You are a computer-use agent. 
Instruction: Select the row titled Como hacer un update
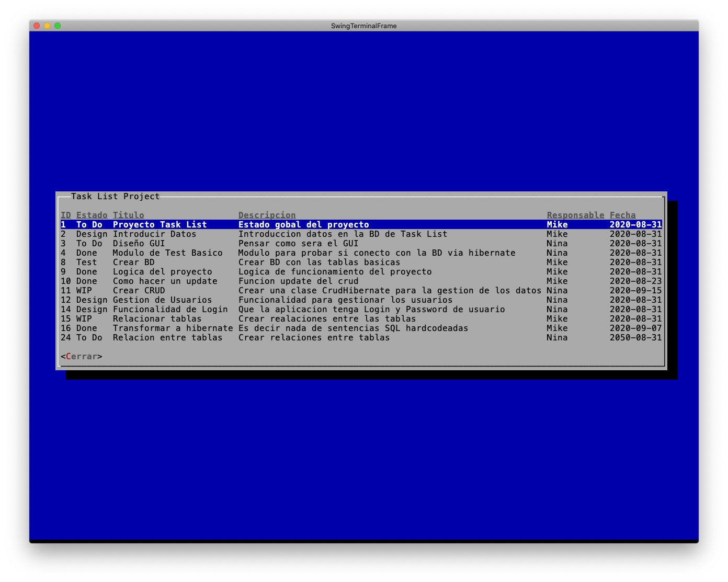click(361, 281)
